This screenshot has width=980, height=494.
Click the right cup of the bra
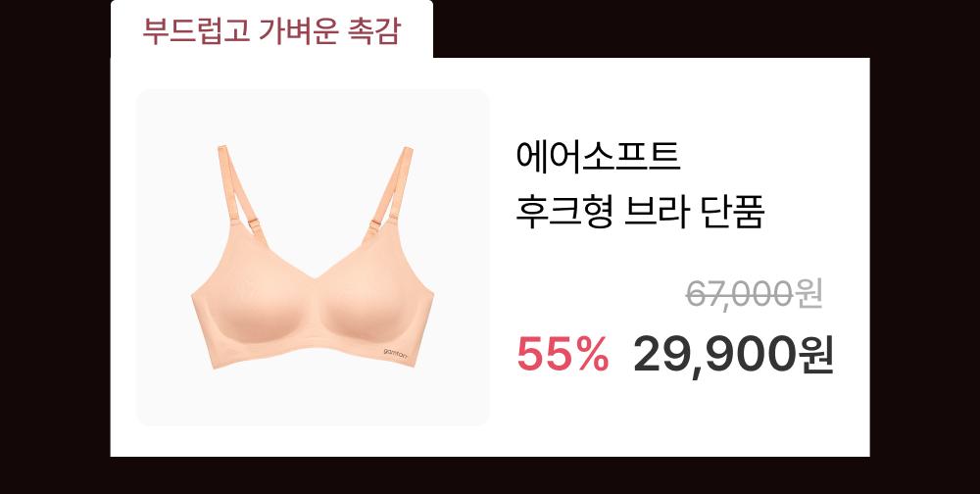point(375,307)
